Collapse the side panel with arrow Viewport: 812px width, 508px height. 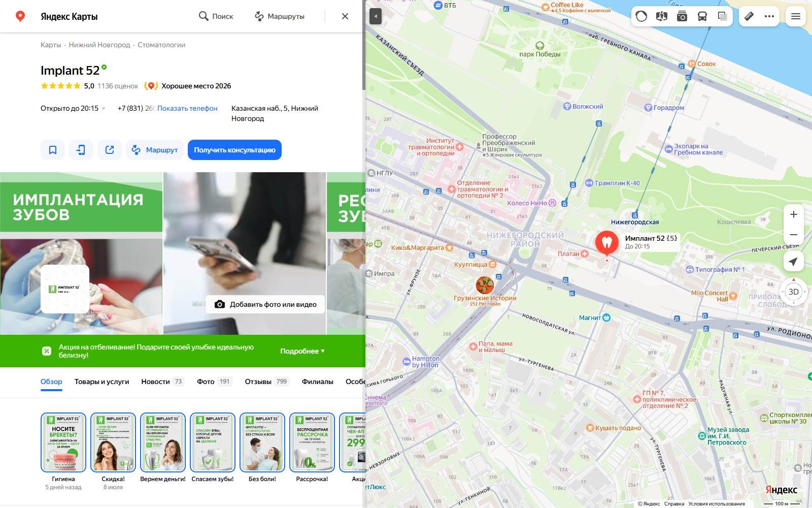376,16
